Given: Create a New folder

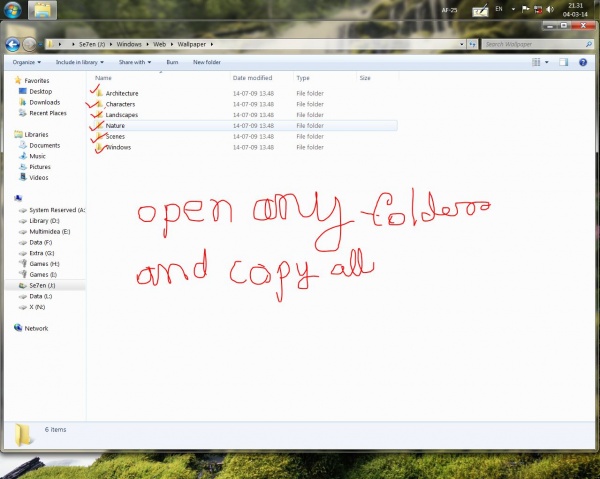Looking at the screenshot, I should (207, 62).
